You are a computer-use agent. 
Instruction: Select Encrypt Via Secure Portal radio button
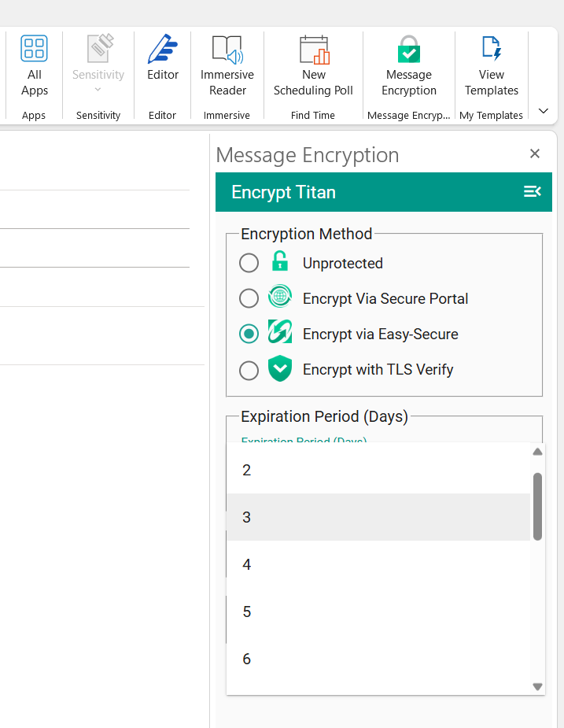249,298
